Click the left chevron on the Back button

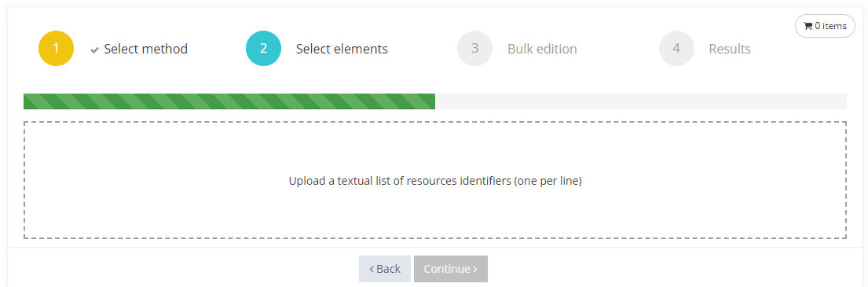coord(372,269)
